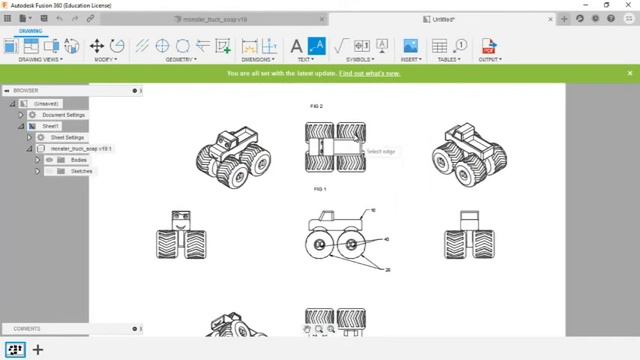The width and height of the screenshot is (640, 360).
Task: Expand the Bodies folder
Action: 37,160
